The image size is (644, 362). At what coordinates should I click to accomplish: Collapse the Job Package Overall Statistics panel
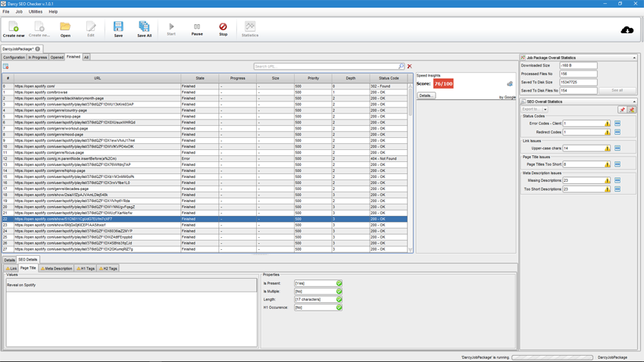[x=634, y=58]
